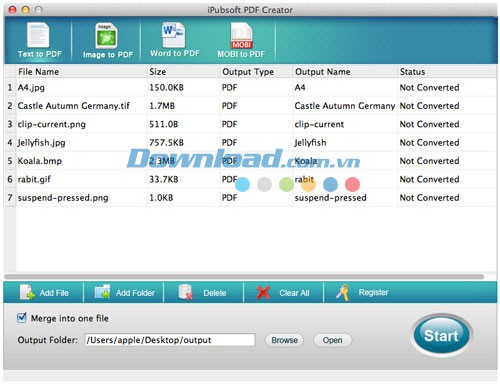
Task: Select Castle Autumn Germany.tif file name
Action: pyautogui.click(x=74, y=106)
